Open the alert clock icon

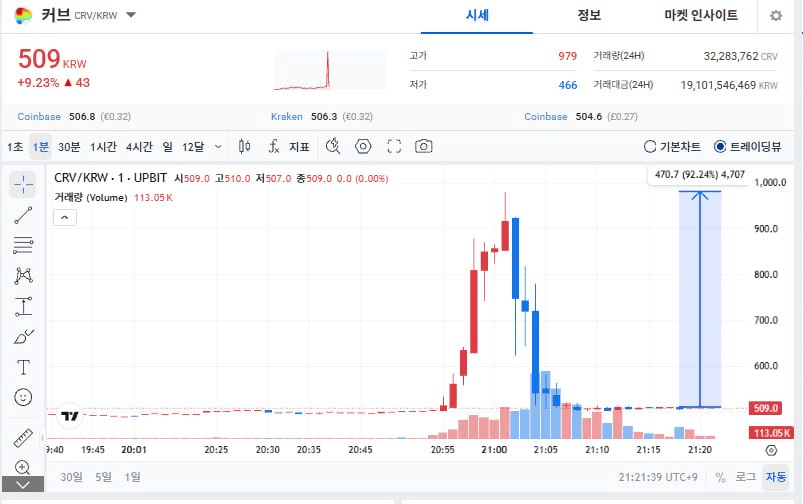coord(333,146)
